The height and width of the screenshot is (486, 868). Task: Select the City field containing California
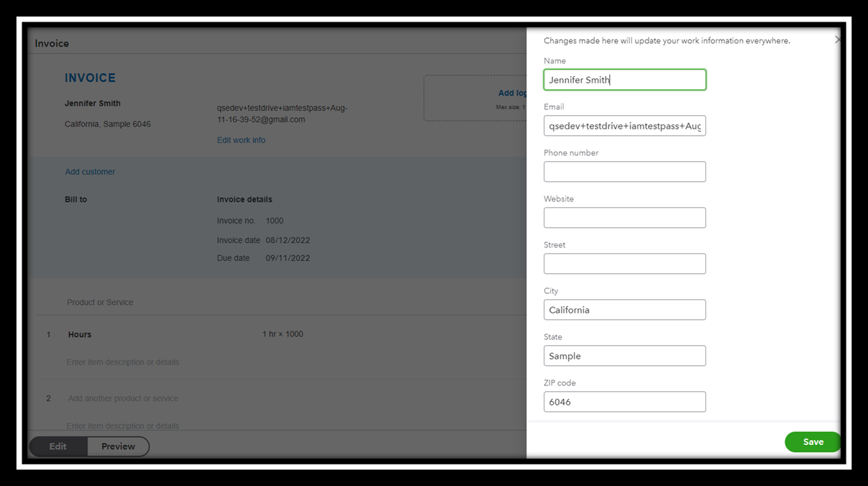[624, 310]
